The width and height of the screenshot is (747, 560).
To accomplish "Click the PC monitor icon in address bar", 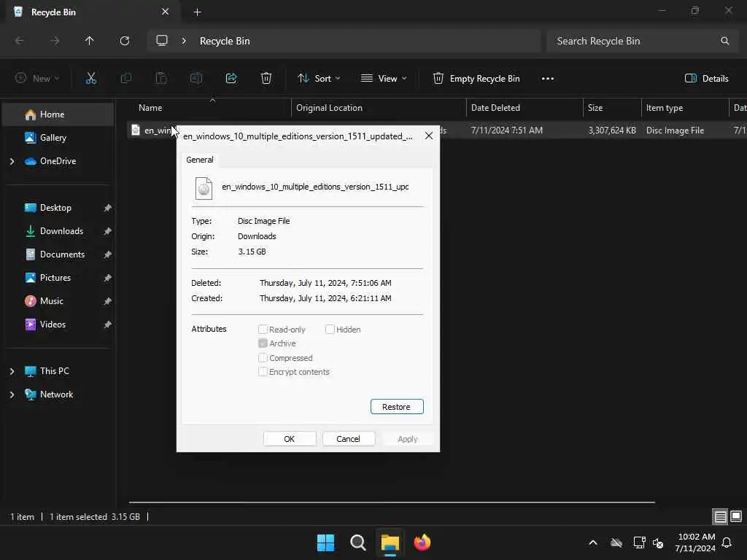I will coord(162,41).
